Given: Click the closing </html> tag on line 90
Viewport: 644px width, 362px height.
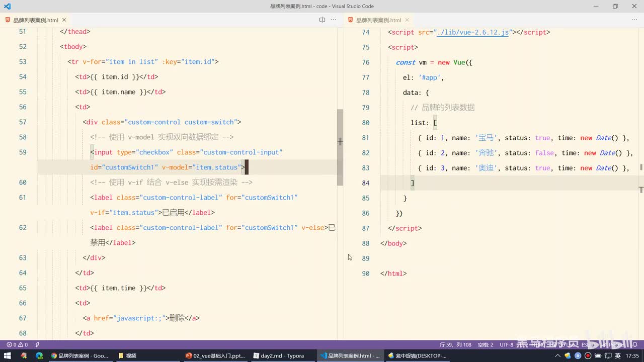Looking at the screenshot, I should (393, 274).
